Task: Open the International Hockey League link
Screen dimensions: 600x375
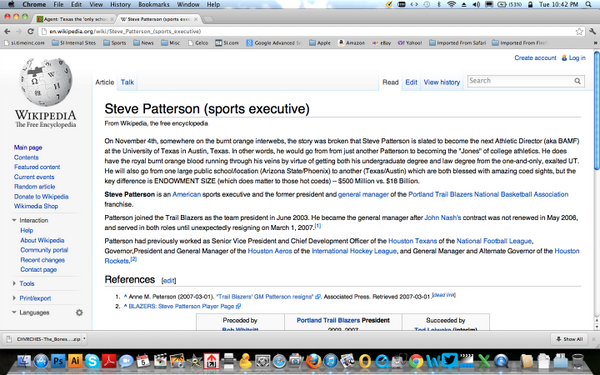Action: tap(354, 251)
